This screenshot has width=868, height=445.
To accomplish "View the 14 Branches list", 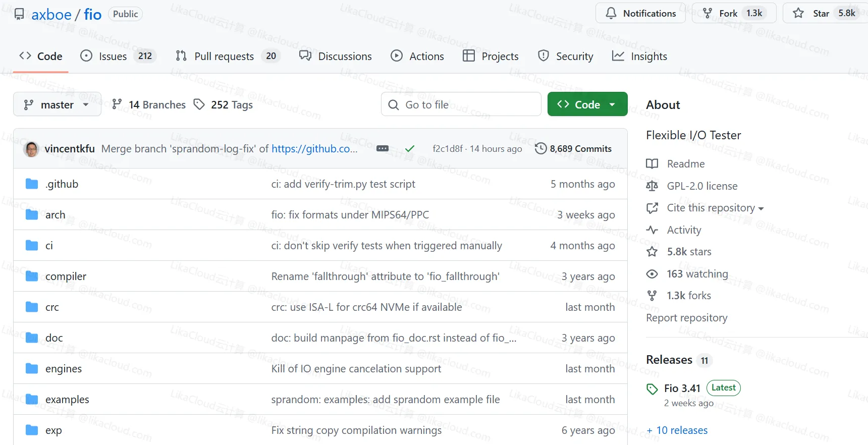I will (157, 104).
